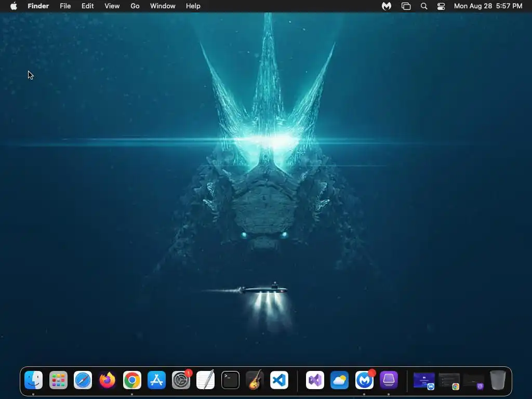Open the Apple menu
Image resolution: width=532 pixels, height=399 pixels.
[14, 6]
